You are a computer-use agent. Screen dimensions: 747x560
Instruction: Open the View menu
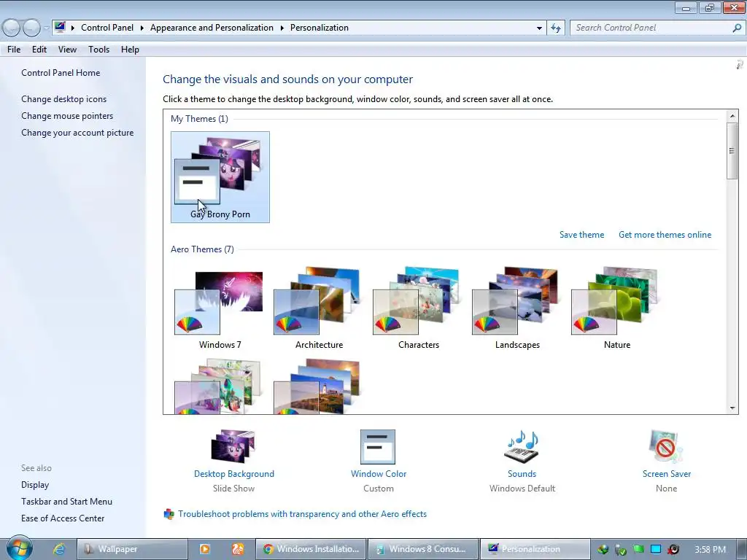[x=67, y=50]
